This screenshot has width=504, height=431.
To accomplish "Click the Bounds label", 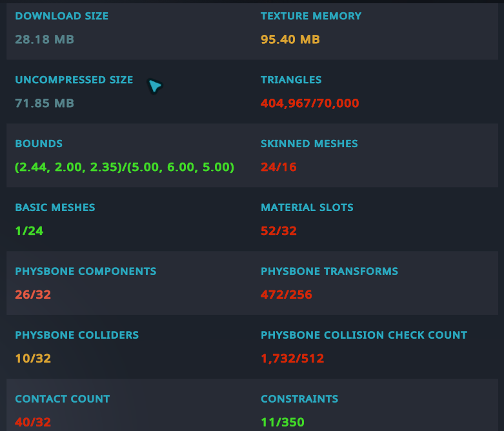I will [39, 144].
